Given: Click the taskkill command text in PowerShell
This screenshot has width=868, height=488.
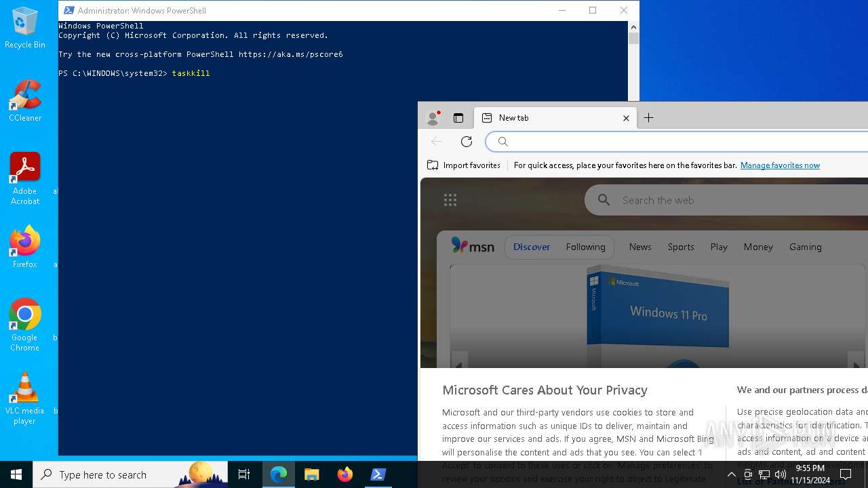Looking at the screenshot, I should [191, 73].
